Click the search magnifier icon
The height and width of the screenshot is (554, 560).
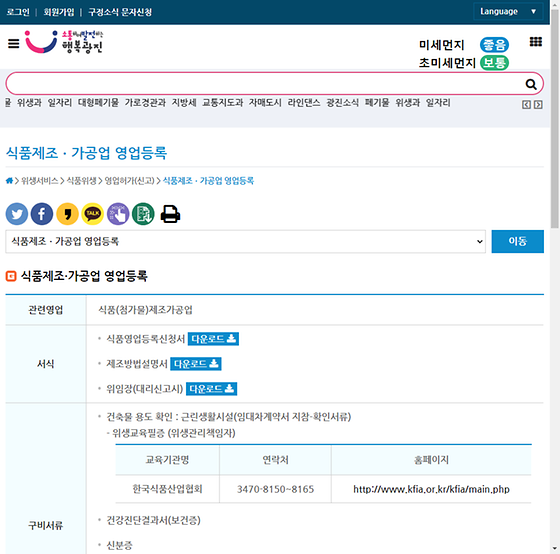(531, 84)
